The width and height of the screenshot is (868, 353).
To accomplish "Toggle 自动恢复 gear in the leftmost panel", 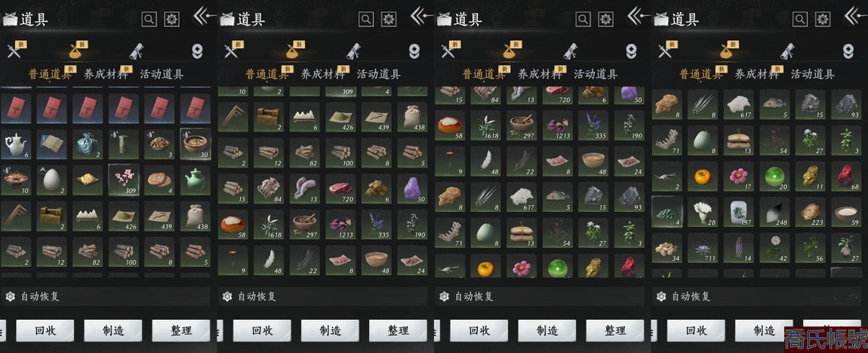I will (9, 296).
